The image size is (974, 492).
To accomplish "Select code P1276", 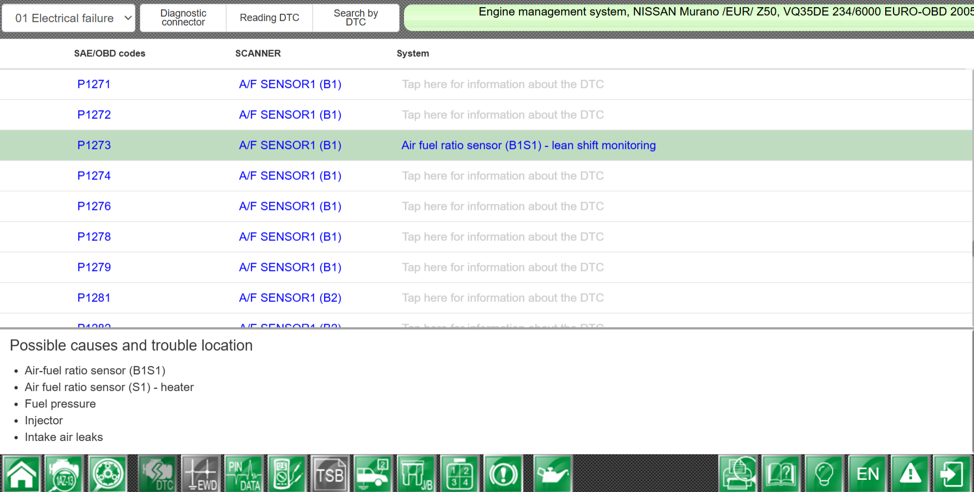I will (94, 206).
